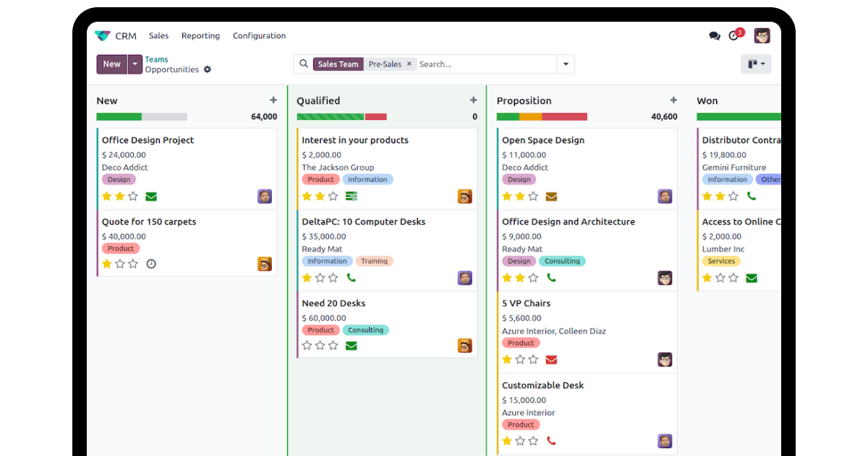
Task: Click the email icon on the Access to Online card
Action: [752, 278]
